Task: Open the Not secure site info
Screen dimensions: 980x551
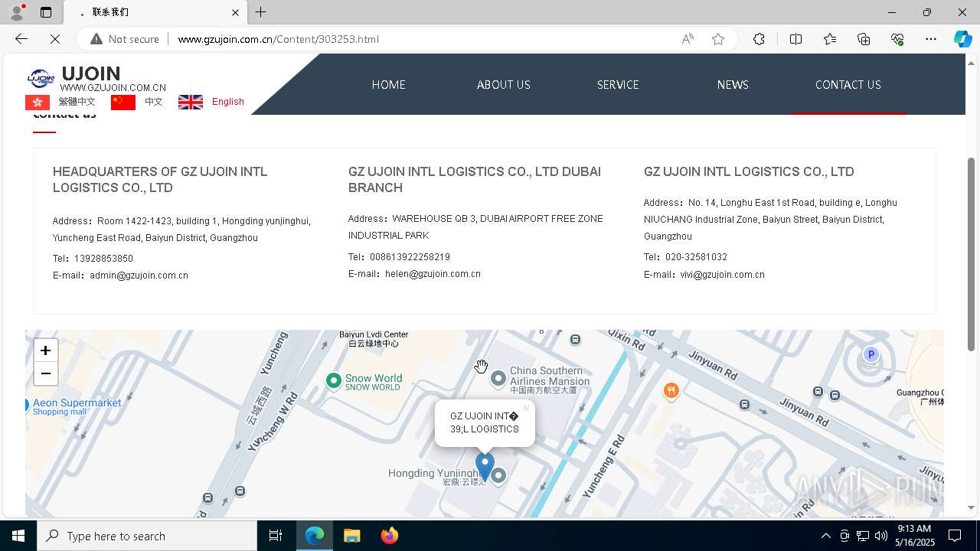Action: point(125,39)
